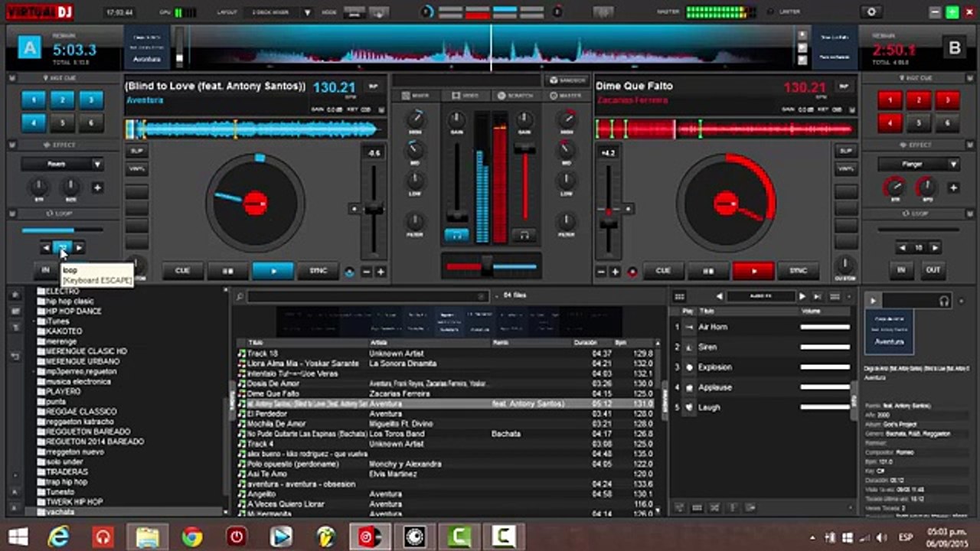Switch to the MASTER tab

click(x=566, y=96)
